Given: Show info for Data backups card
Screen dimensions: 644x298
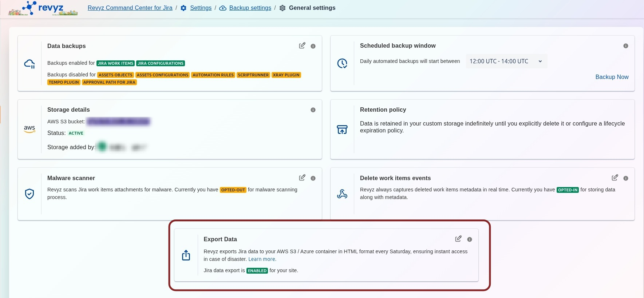Looking at the screenshot, I should point(313,46).
